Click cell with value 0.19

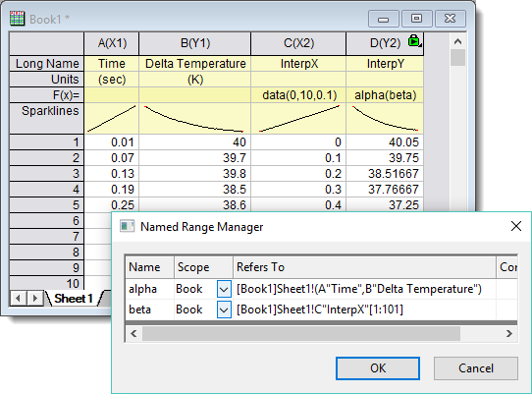(112, 190)
